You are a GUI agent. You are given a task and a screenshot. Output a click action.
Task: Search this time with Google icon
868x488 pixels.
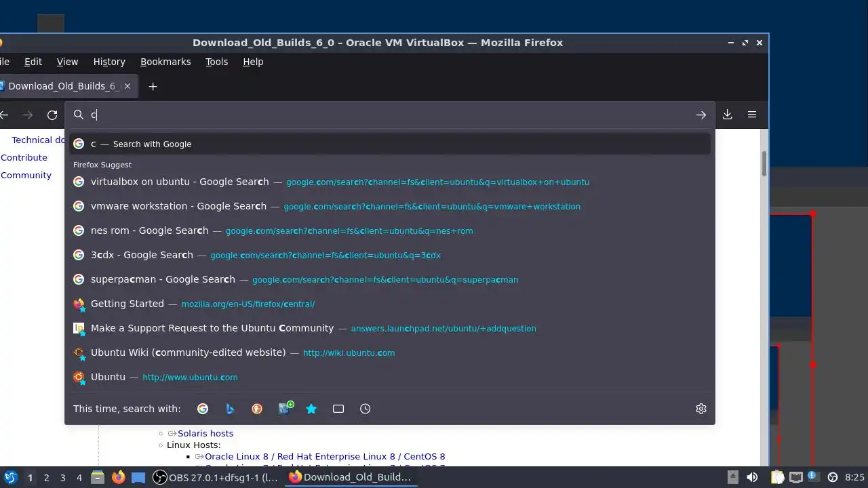coord(203,409)
